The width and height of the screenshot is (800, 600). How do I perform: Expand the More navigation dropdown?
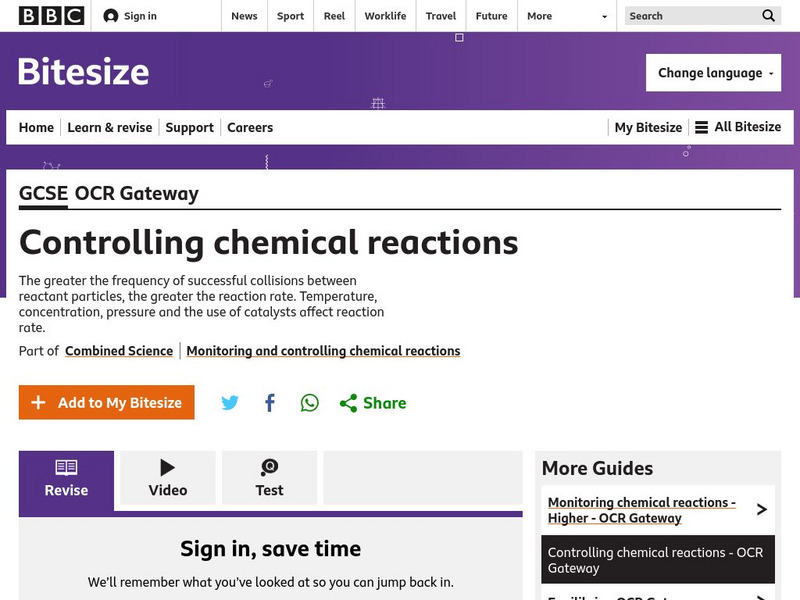(604, 16)
